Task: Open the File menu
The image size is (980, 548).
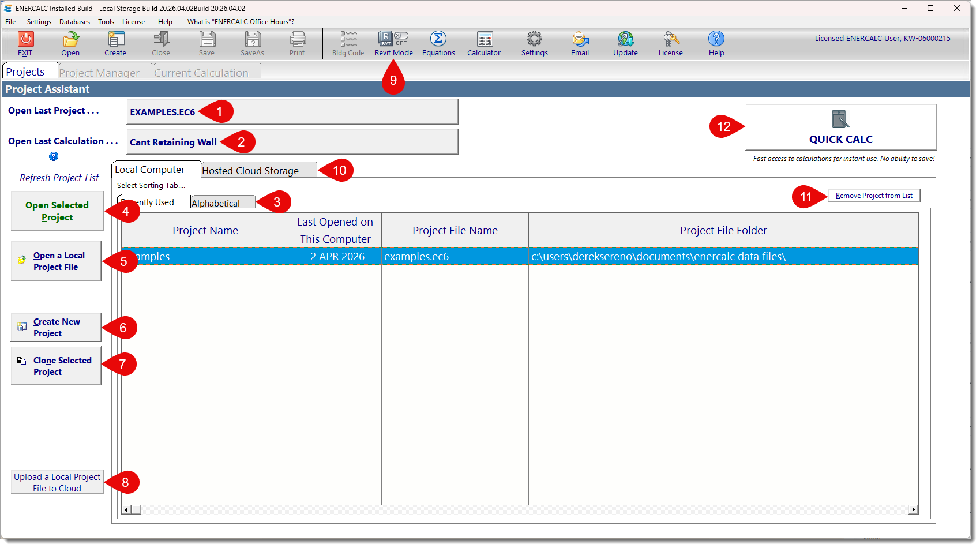Action: pyautogui.click(x=10, y=22)
